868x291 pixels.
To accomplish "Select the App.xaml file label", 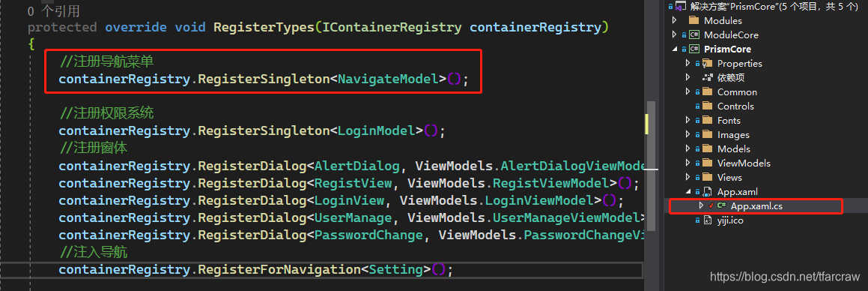I will 738,192.
